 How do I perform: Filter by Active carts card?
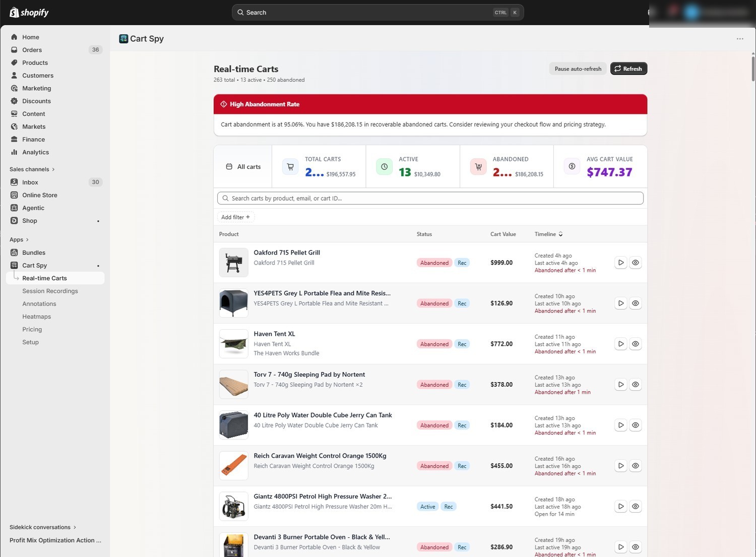[x=413, y=166]
